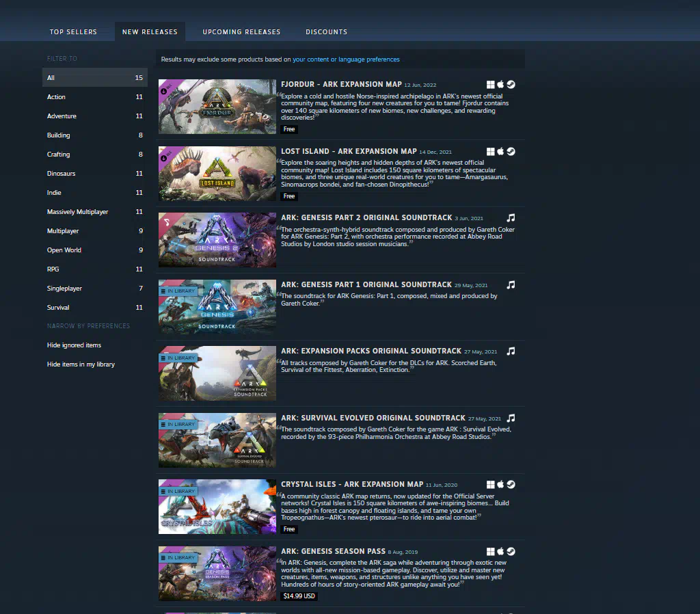Click music note icon on Expansion Packs row

(x=511, y=351)
